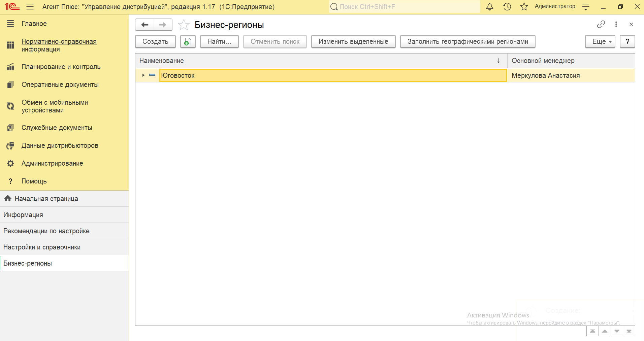Open the Еще dropdown menu
The image size is (644, 341).
600,42
